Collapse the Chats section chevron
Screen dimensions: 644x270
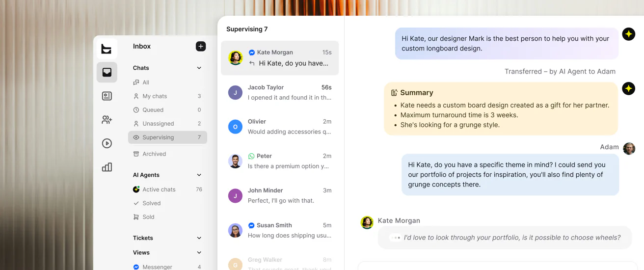[199, 68]
